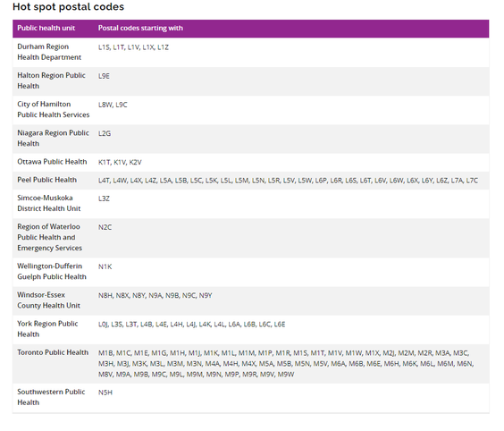This screenshot has height=431, width=504.
Task: Click City of Hamilton Public Health Services
Action: point(54,109)
